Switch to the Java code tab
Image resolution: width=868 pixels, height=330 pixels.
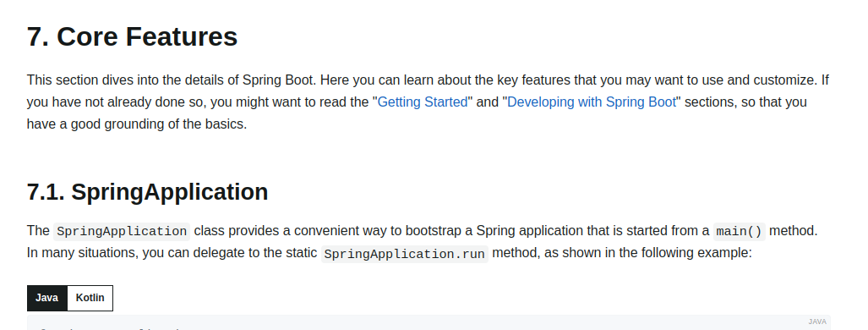coord(47,298)
